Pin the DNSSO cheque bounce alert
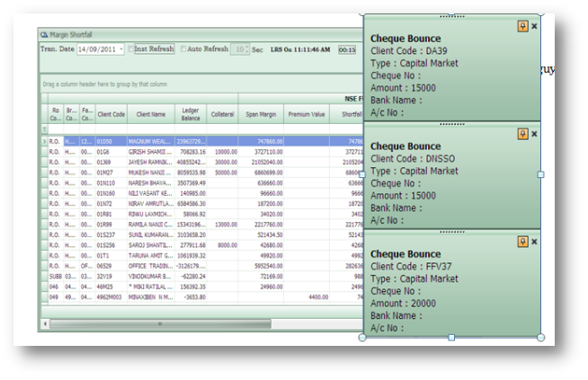588x380 pixels. coord(522,134)
